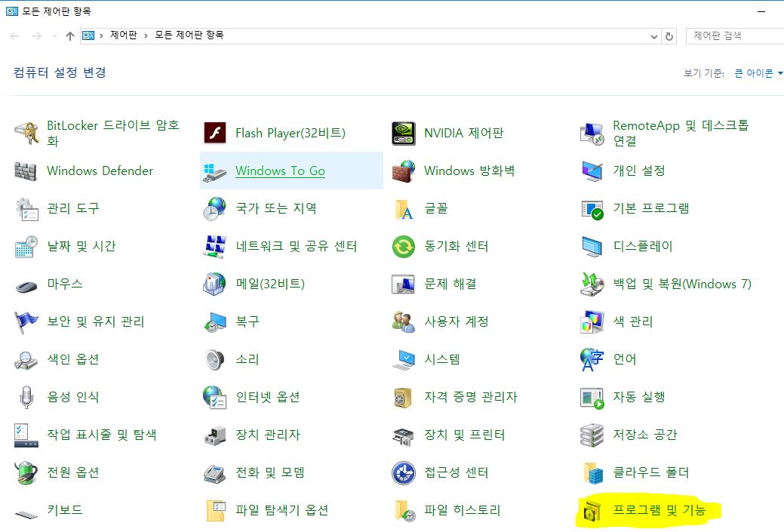This screenshot has width=784, height=532.
Task: Open the 프로그램 및 기능 link text
Action: [x=659, y=510]
